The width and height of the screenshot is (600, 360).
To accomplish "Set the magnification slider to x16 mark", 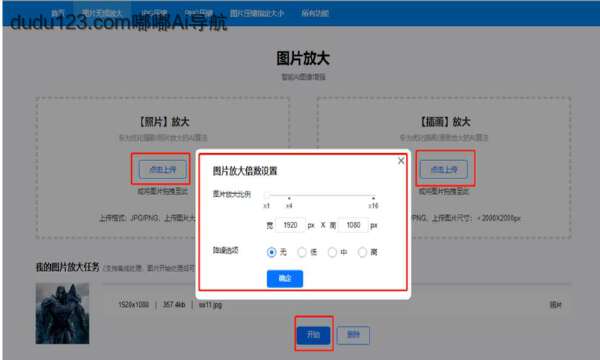I will (373, 197).
